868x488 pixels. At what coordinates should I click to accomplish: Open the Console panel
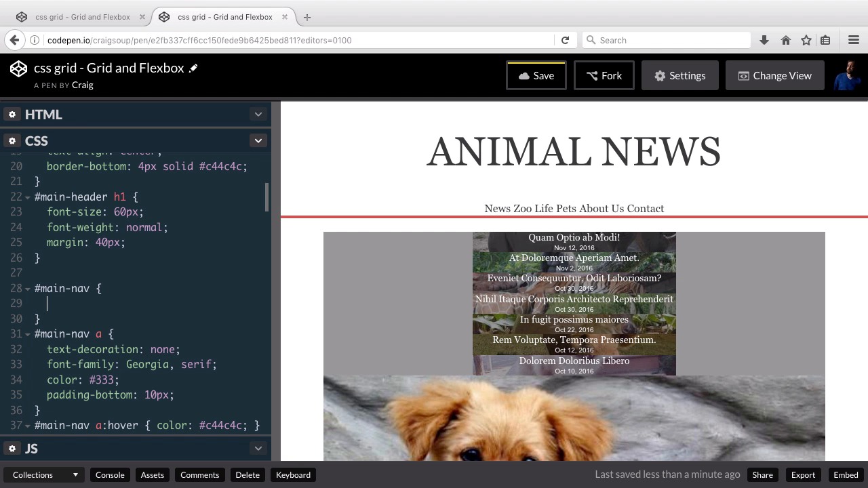point(110,475)
